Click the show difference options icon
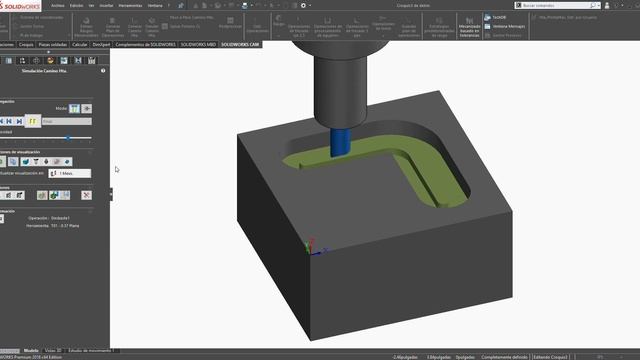 pos(9,196)
